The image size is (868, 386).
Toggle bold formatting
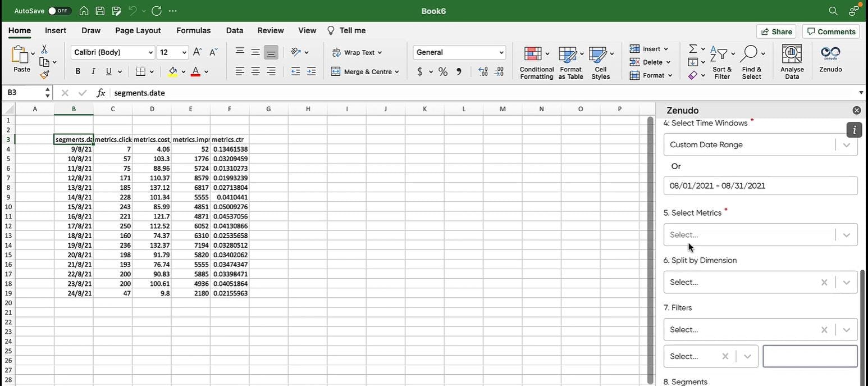[77, 71]
